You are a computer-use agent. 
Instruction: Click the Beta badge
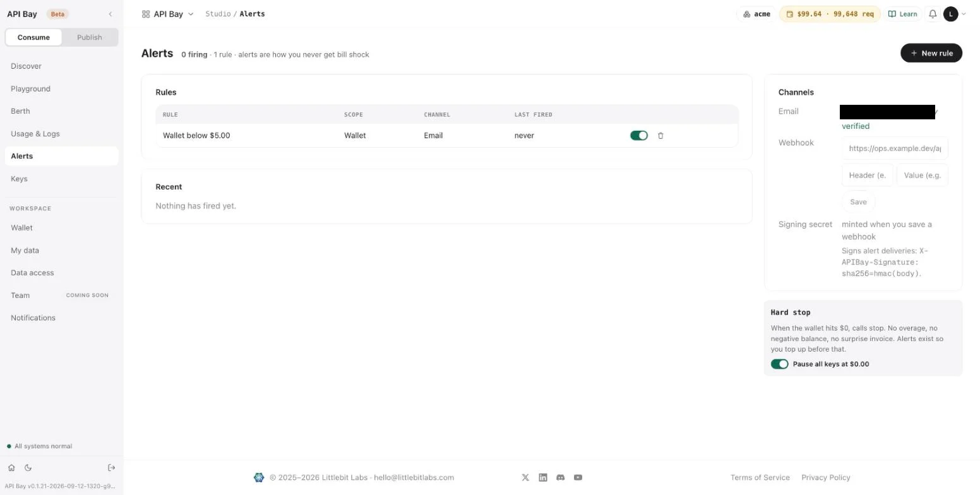(x=57, y=14)
